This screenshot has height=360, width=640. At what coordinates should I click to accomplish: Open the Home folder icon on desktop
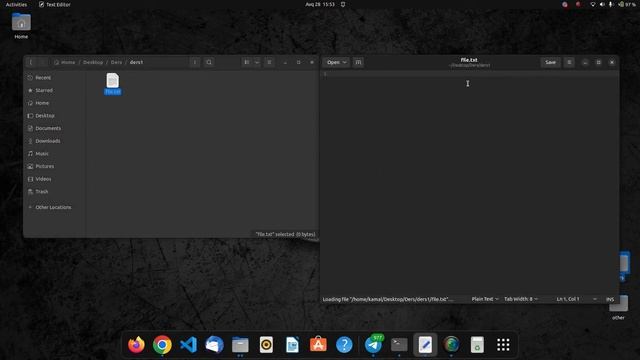pos(21,26)
